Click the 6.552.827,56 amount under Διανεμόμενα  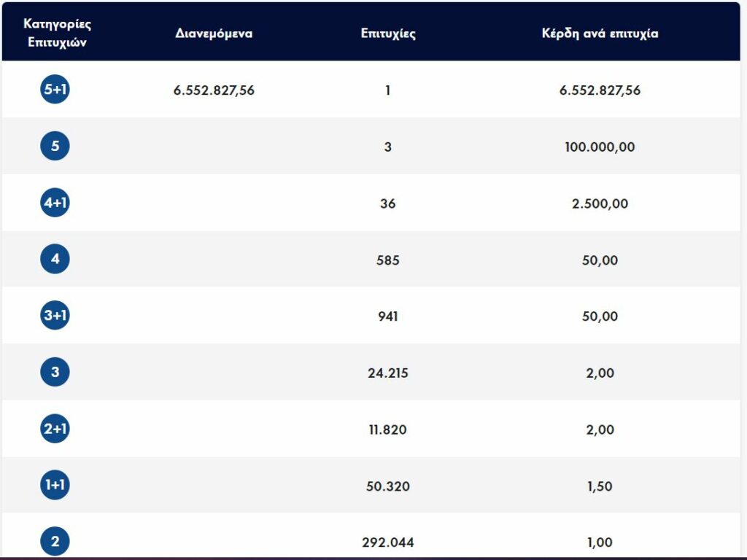(214, 90)
